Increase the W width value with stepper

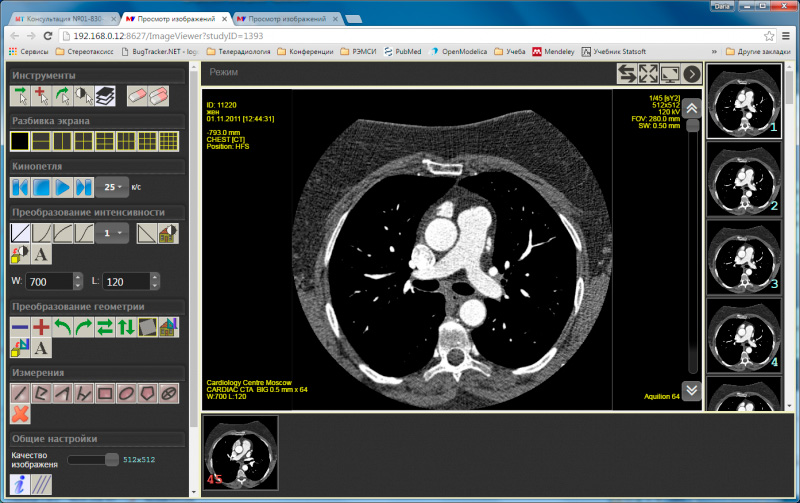78,277
